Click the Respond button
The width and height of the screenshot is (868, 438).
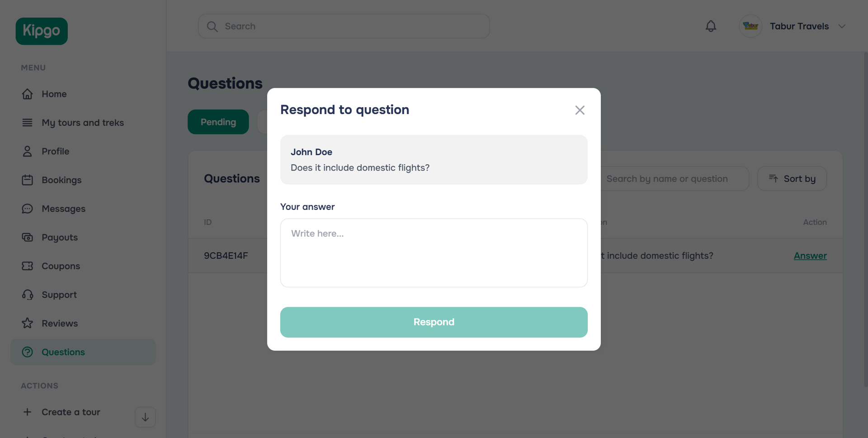[434, 322]
